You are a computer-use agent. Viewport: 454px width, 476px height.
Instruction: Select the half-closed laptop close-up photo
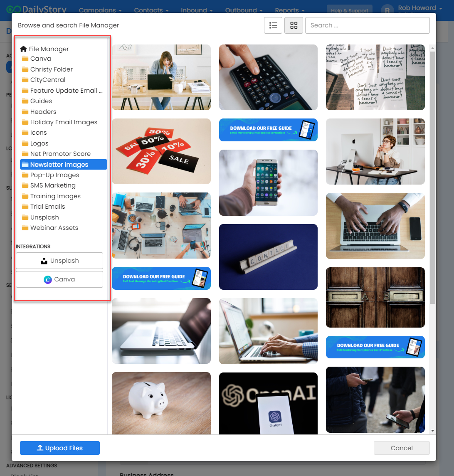(161, 331)
